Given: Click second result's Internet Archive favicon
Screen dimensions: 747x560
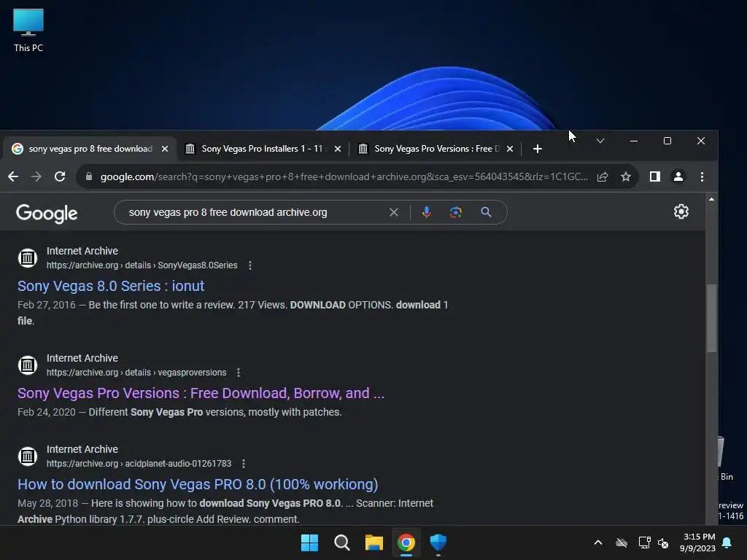Looking at the screenshot, I should (28, 365).
